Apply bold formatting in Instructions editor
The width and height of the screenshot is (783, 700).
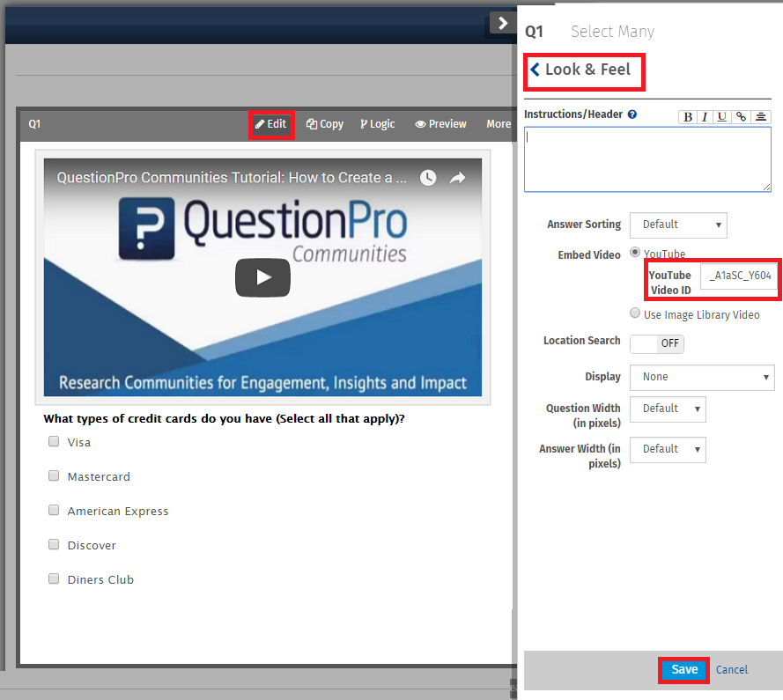pos(687,116)
